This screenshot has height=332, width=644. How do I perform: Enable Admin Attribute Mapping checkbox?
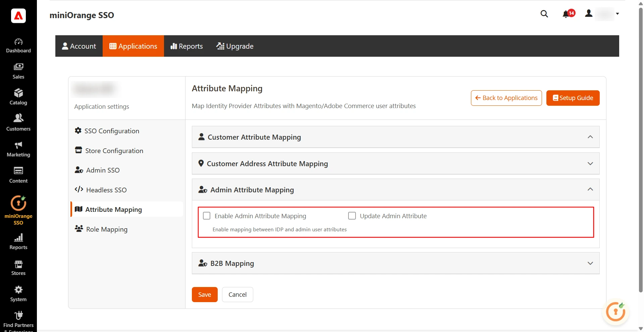(x=207, y=216)
